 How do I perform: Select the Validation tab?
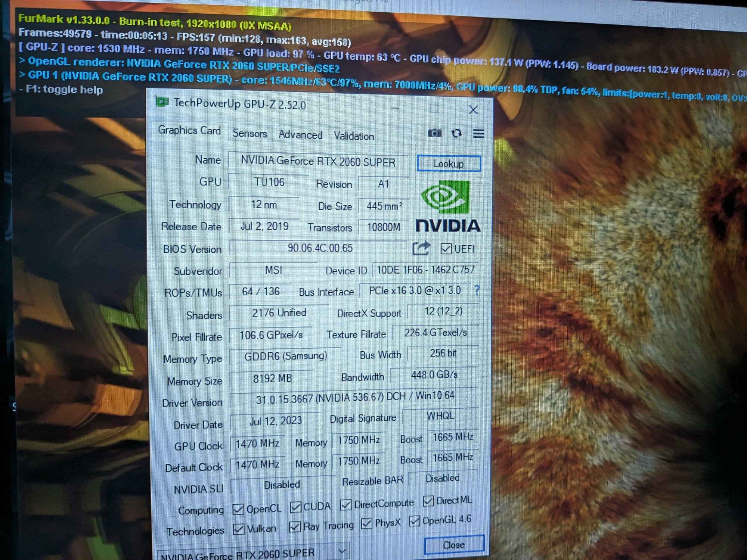(353, 136)
